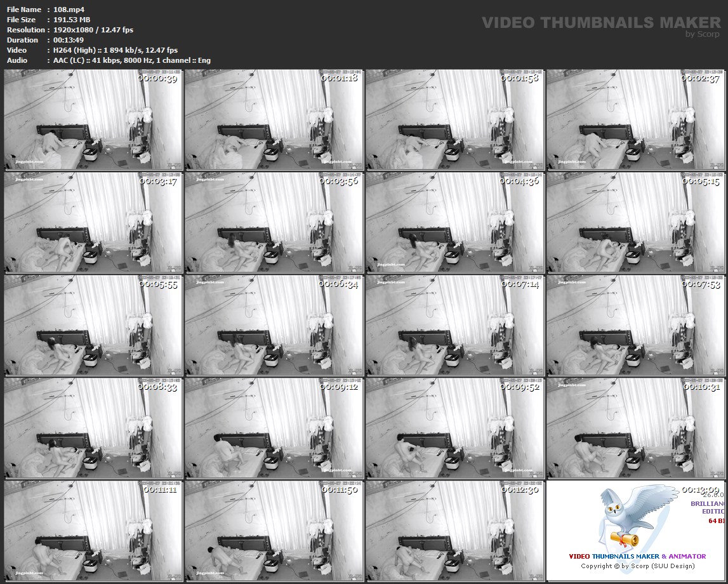Screen dimensions: 728x584
Task: Choose the thumbnail stamped 00:09:12
Action: 274,428
